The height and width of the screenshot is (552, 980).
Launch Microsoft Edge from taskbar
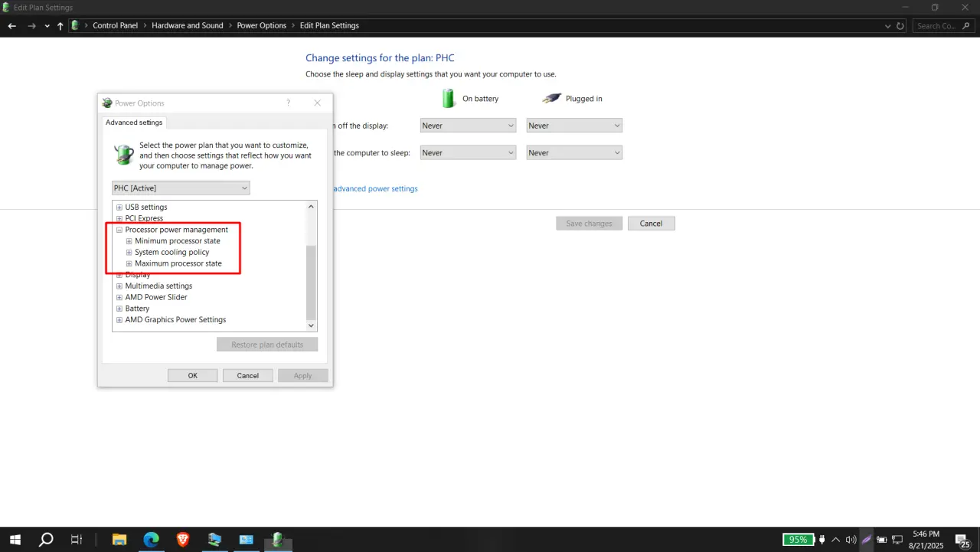pyautogui.click(x=152, y=540)
